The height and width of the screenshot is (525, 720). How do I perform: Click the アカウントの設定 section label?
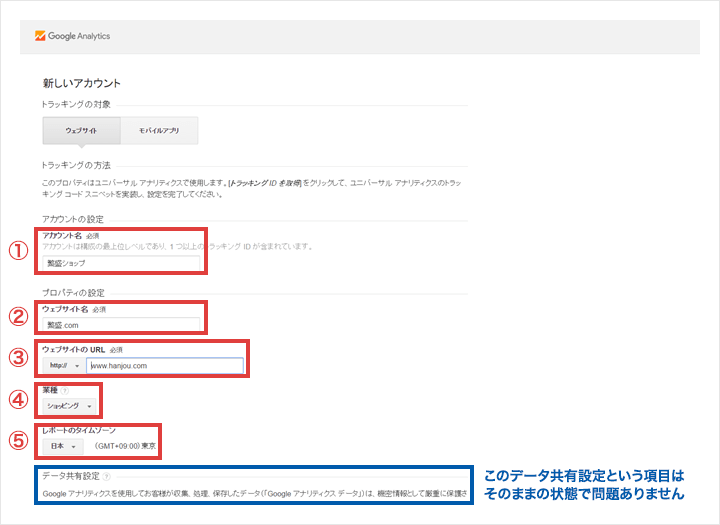[73, 219]
